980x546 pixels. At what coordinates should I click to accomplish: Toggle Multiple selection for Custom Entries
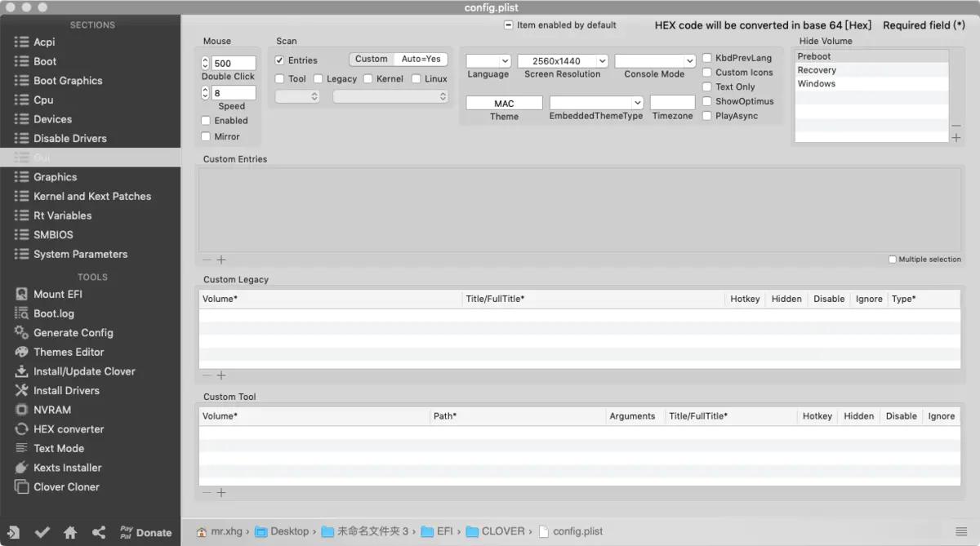[x=892, y=259]
